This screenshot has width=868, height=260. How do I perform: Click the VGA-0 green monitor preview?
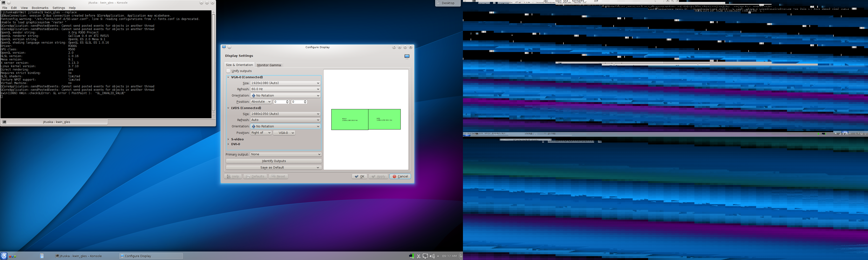point(349,119)
